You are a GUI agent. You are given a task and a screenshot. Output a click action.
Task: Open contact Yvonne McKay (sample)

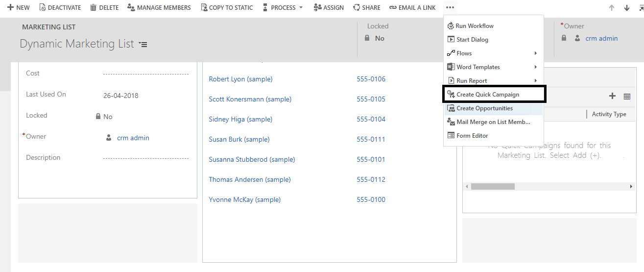point(244,199)
